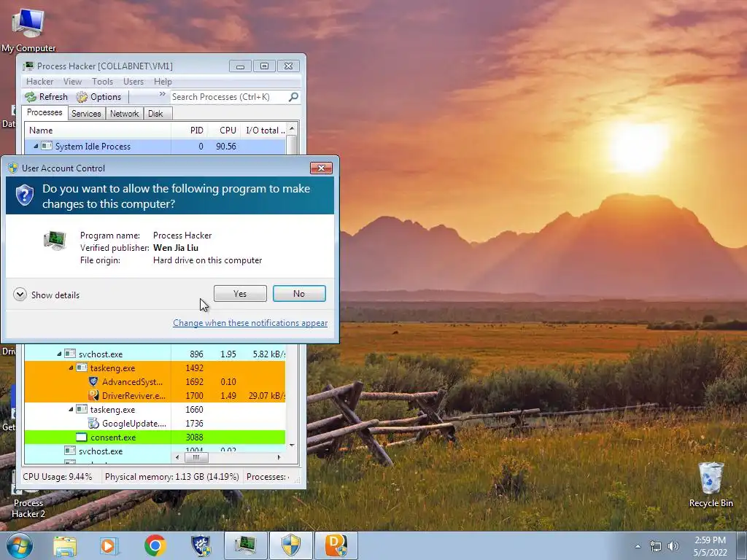Screen dimensions: 747x560
Task: Open the Hacker menu
Action: point(39,82)
